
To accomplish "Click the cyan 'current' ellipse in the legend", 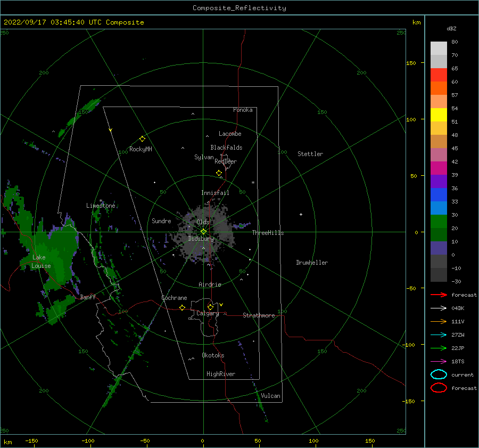I will pyautogui.click(x=439, y=374).
